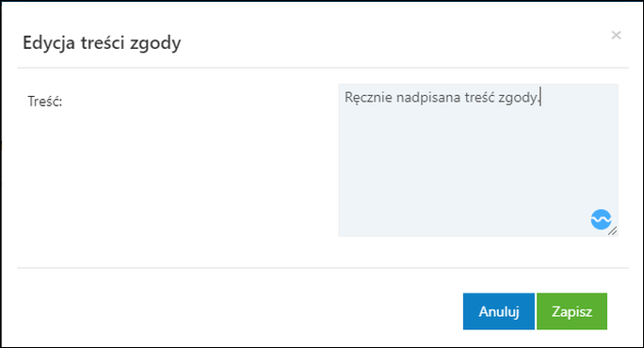The width and height of the screenshot is (644, 348).
Task: Place cursor on word Ręcznie in textarea
Action: click(368, 98)
